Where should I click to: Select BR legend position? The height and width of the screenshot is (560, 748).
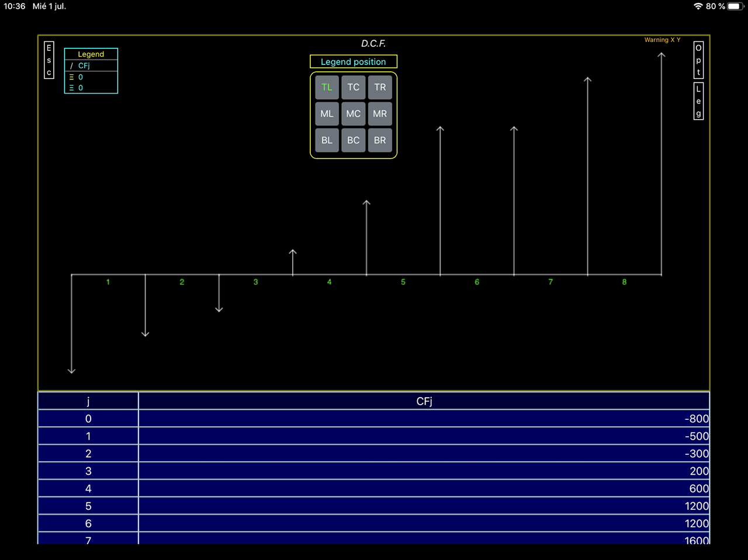coord(380,140)
